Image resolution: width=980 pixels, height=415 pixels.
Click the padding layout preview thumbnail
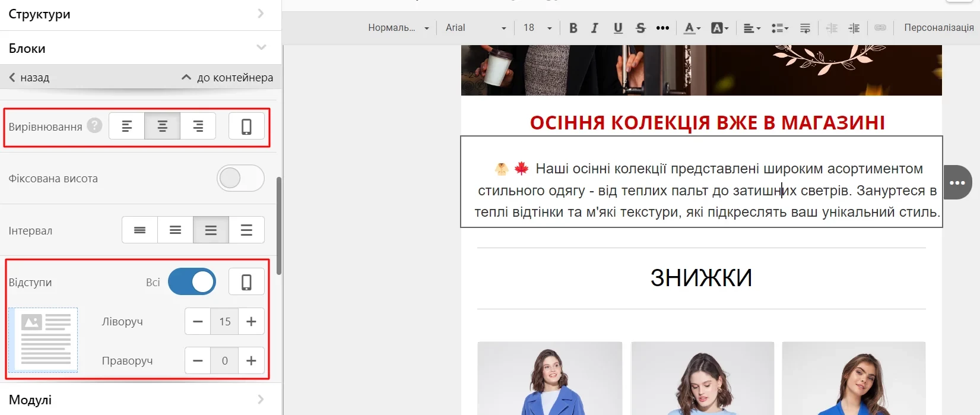43,340
